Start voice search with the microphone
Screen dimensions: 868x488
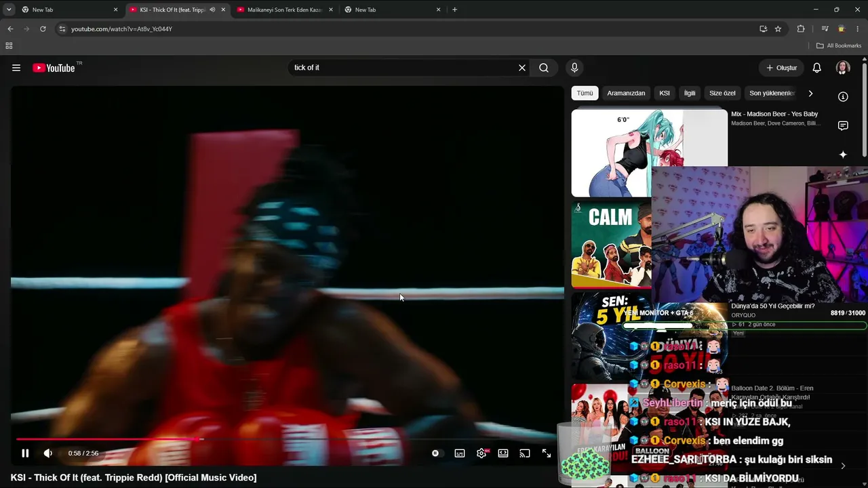[x=574, y=68]
